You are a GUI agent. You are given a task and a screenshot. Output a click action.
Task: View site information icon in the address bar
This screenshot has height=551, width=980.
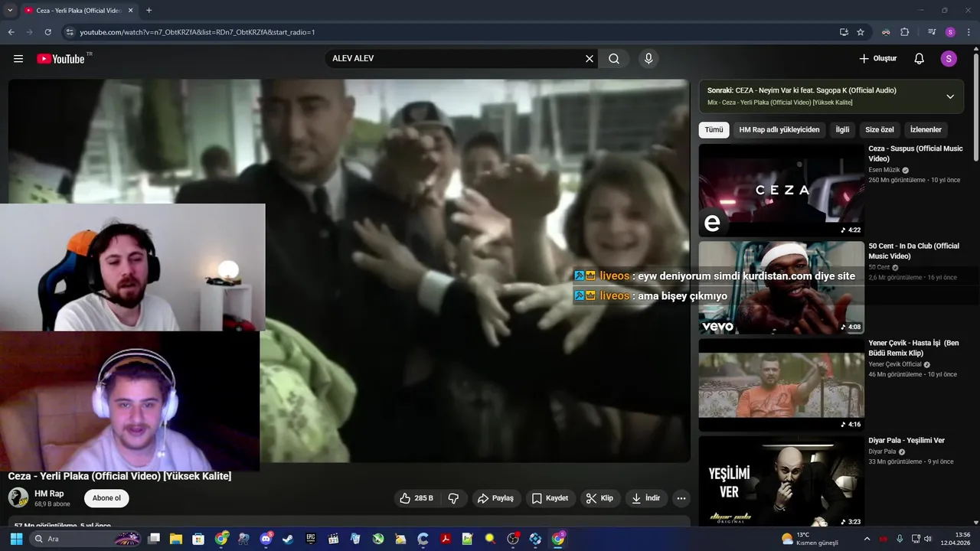pos(70,32)
